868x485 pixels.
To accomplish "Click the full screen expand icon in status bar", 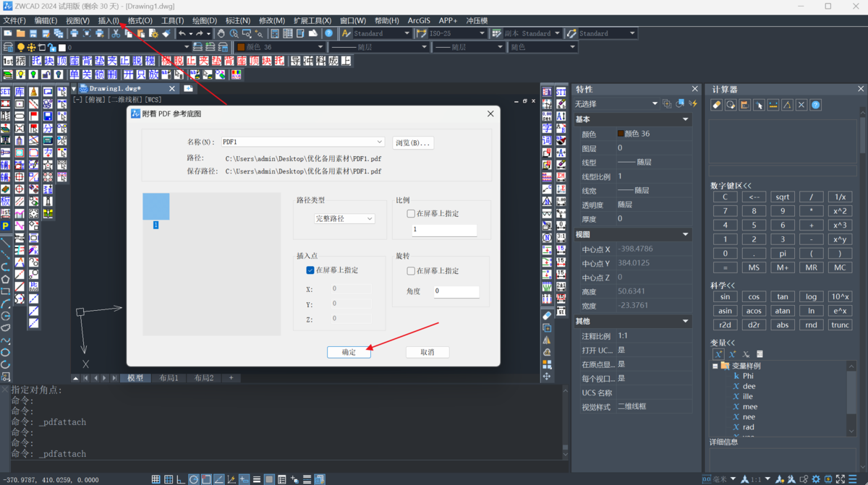I will pos(841,478).
